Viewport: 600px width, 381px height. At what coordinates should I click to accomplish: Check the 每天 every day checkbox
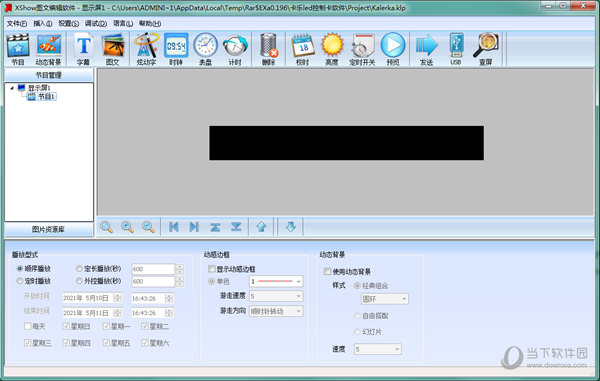(27, 326)
